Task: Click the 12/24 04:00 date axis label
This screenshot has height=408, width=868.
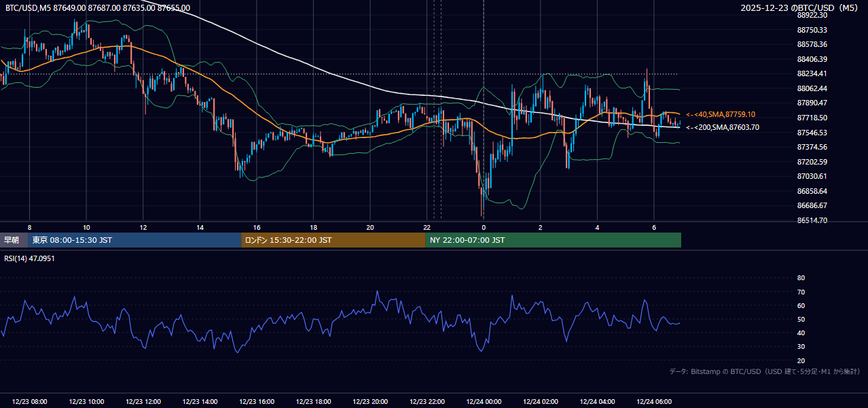Action: [598, 402]
